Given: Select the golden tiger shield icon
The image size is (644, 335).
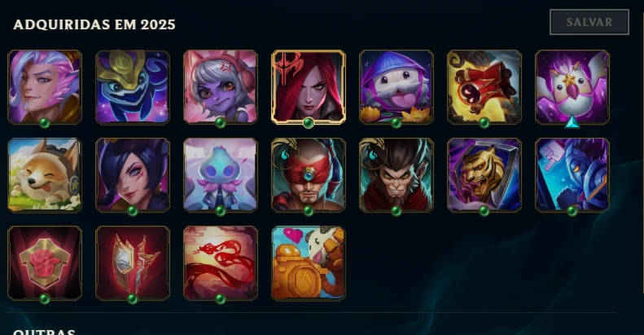Looking at the screenshot, I should (x=484, y=175).
